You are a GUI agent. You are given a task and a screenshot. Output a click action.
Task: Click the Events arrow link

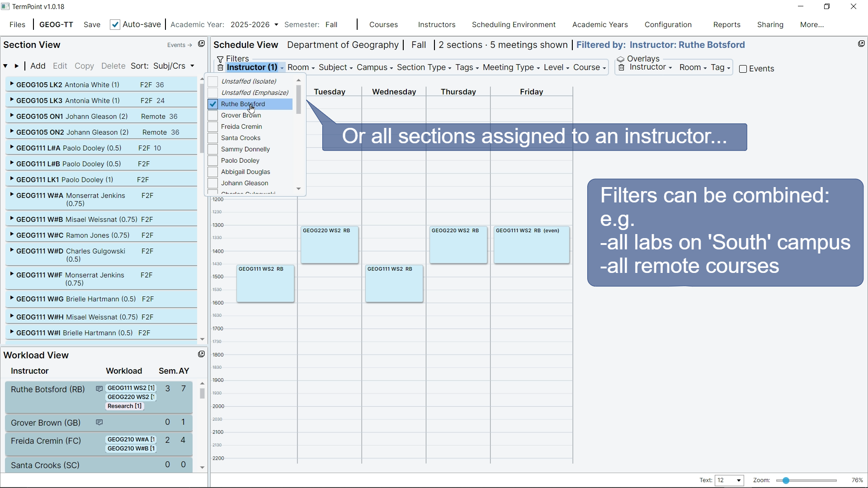(x=179, y=45)
